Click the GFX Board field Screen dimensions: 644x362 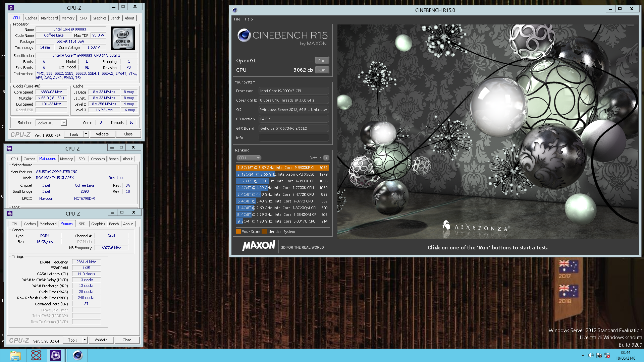[x=294, y=128]
